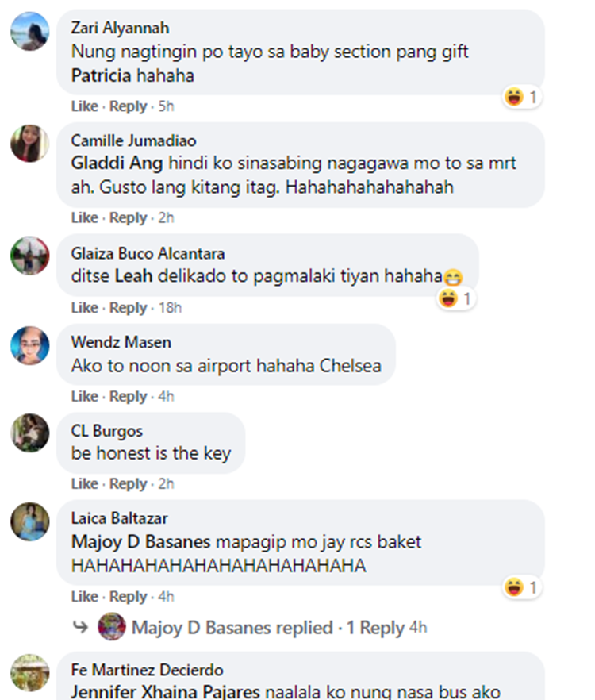
Task: Click the reply arrow under Laica's comment
Action: click(x=80, y=627)
